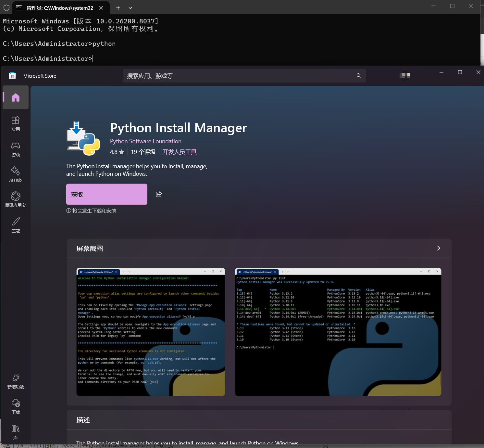View the 19 个评级 ratings
The width and height of the screenshot is (484, 448).
click(143, 152)
